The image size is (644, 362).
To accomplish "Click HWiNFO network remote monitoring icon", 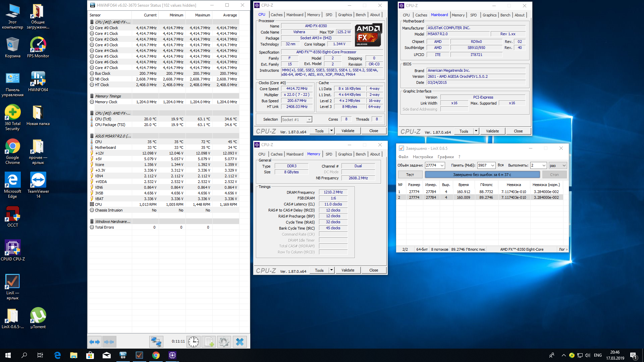I will click(x=156, y=342).
